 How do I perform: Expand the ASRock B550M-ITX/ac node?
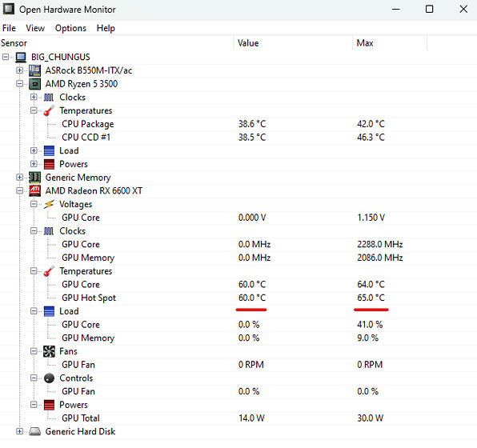tap(19, 70)
